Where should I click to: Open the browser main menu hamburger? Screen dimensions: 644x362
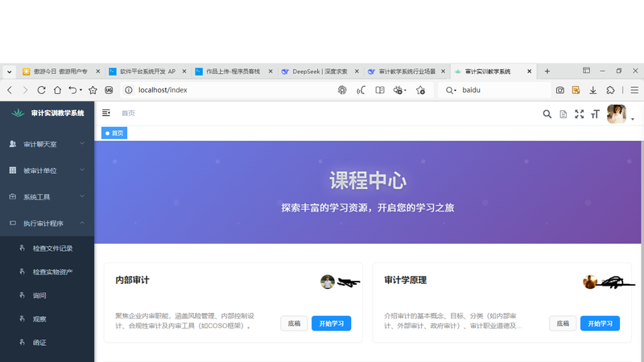tap(634, 90)
